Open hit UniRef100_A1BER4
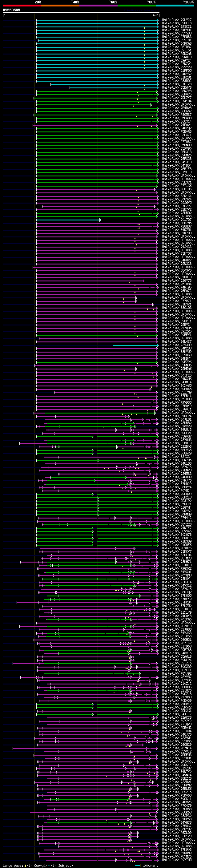The image size is (197, 868). [x=177, y=416]
